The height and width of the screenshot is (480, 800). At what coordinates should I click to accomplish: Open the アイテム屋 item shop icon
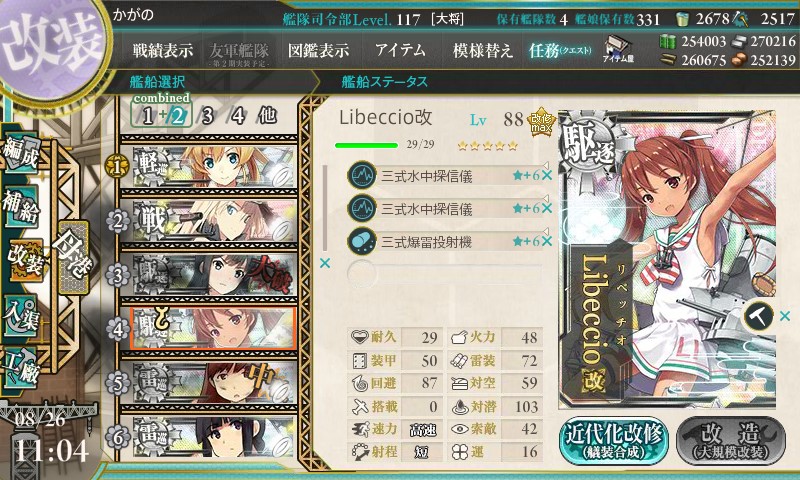click(x=617, y=49)
